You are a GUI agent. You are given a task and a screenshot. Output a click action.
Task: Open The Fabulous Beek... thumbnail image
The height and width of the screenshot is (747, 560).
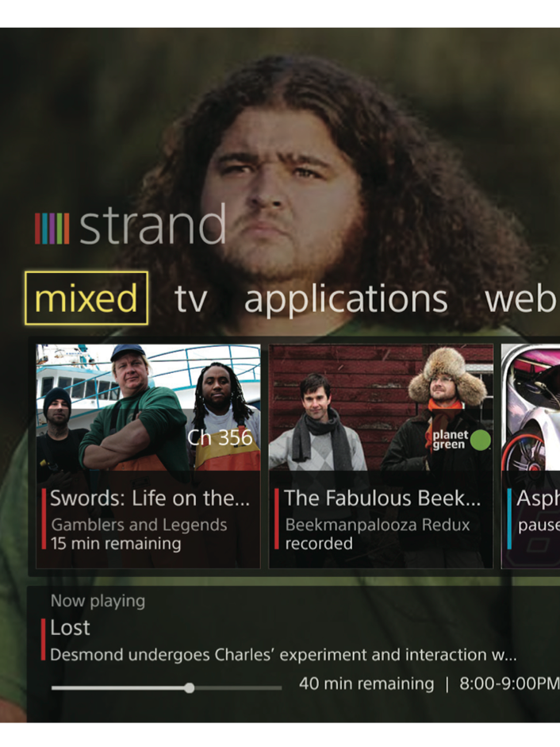[x=381, y=407]
